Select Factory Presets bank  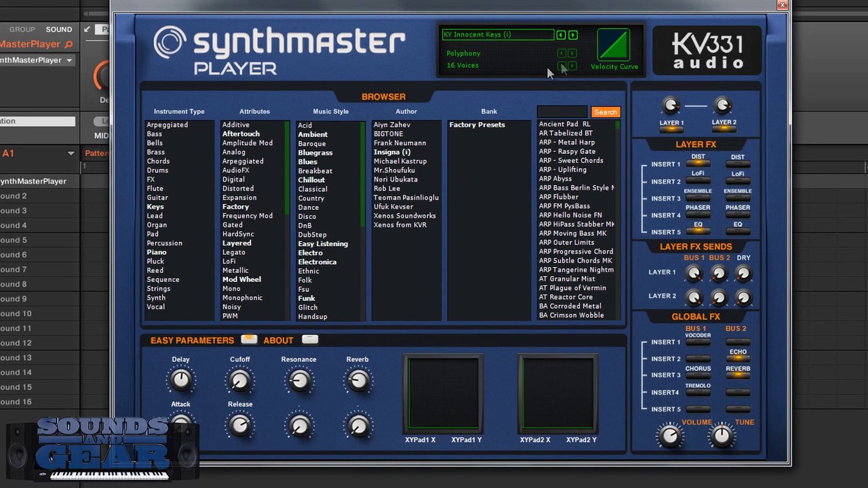pos(477,125)
